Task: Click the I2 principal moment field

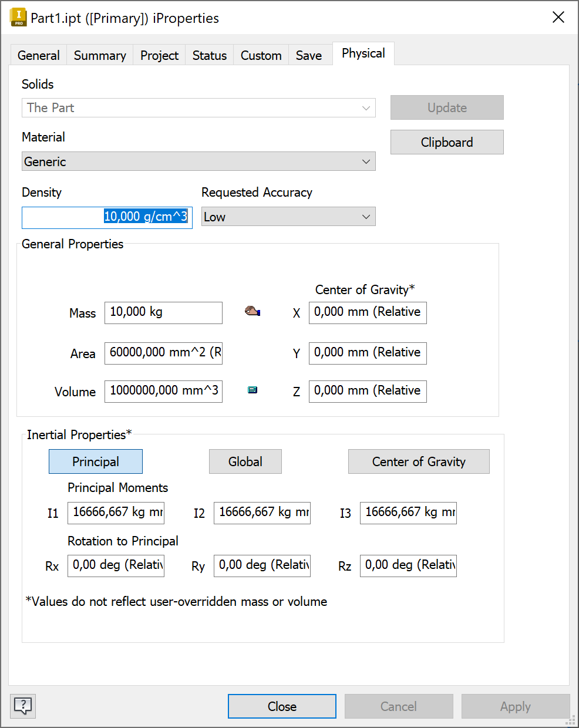Action: click(x=261, y=513)
